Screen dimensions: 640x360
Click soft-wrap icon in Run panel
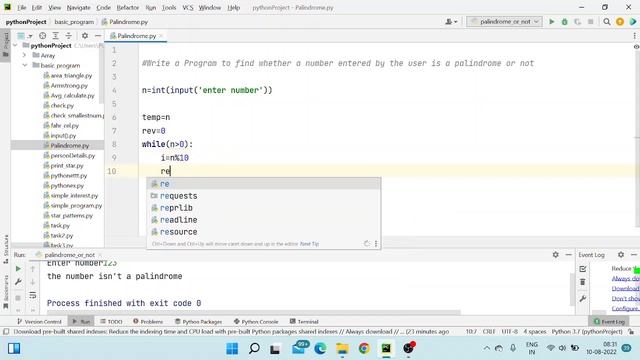click(x=33, y=296)
